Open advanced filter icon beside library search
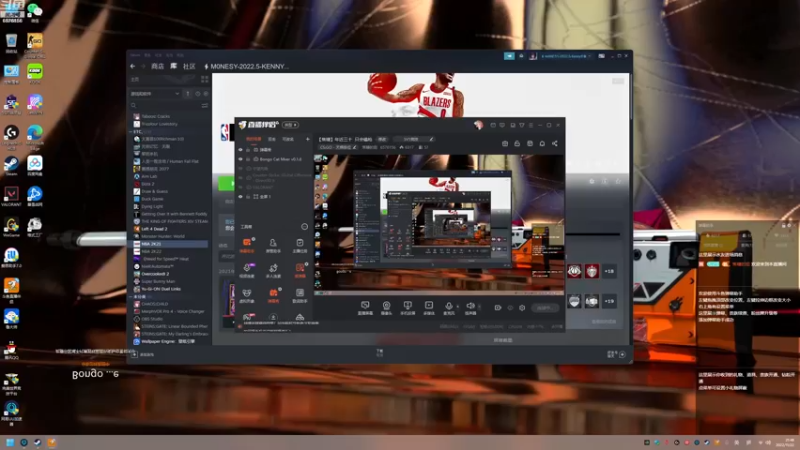Viewport: 800px width, 450px height. click(205, 106)
